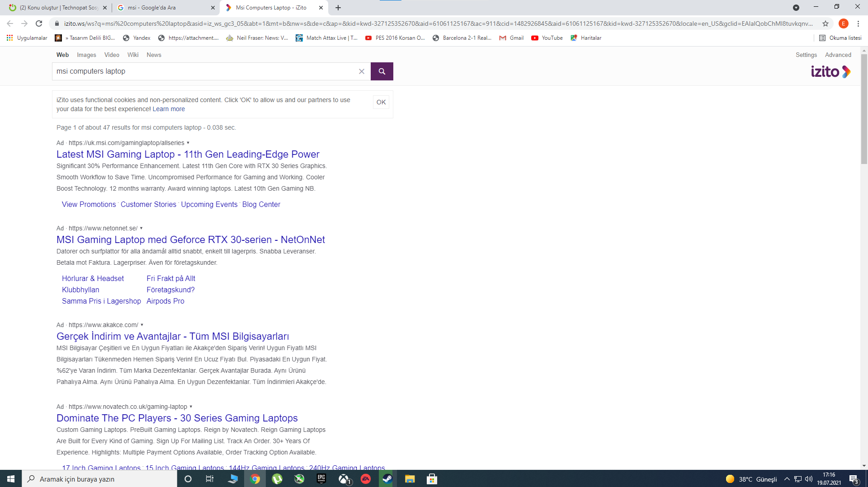This screenshot has height=487, width=868.
Task: Switch to the Wiki search tab
Action: pyautogui.click(x=133, y=55)
